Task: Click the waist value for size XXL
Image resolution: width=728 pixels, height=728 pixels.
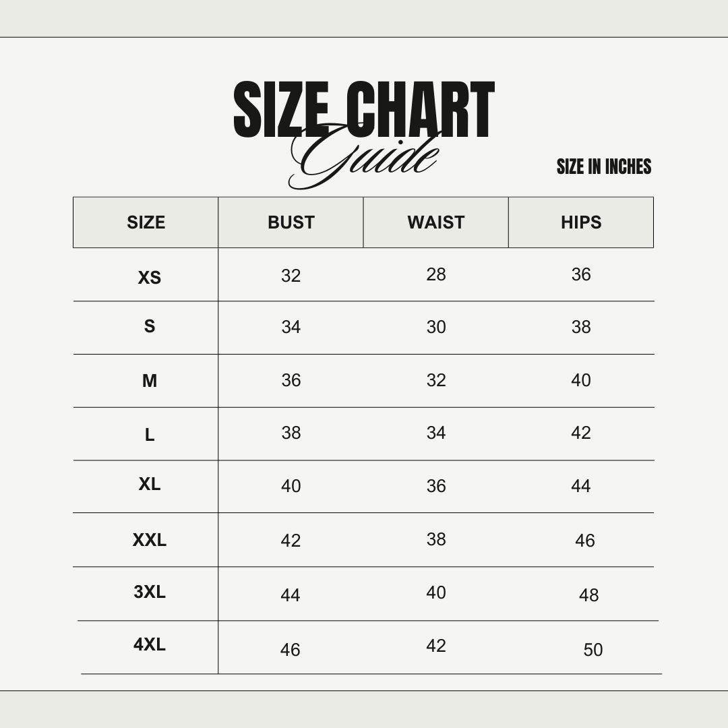Action: (x=436, y=539)
